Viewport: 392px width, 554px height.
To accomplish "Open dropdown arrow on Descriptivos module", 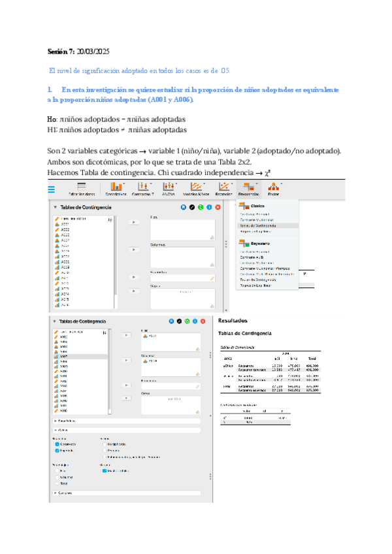I will point(123,184).
